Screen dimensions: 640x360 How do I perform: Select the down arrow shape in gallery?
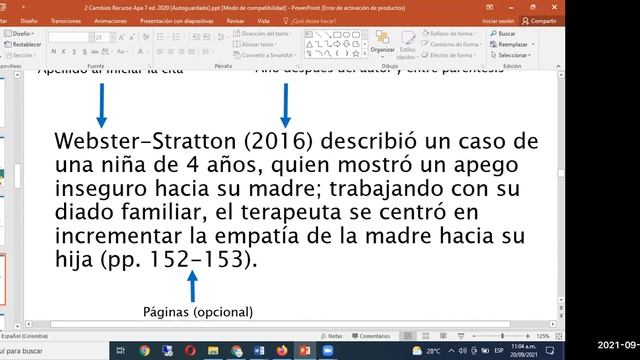(347, 44)
